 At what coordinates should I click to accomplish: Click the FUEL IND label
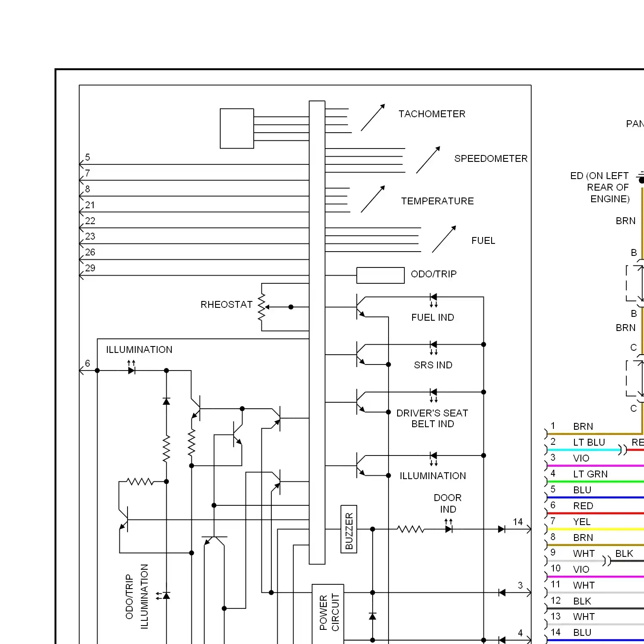click(432, 317)
